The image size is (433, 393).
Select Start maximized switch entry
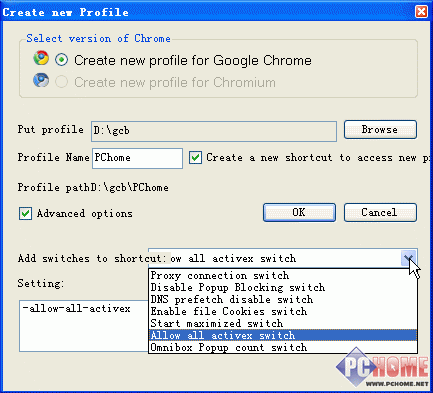(283, 324)
